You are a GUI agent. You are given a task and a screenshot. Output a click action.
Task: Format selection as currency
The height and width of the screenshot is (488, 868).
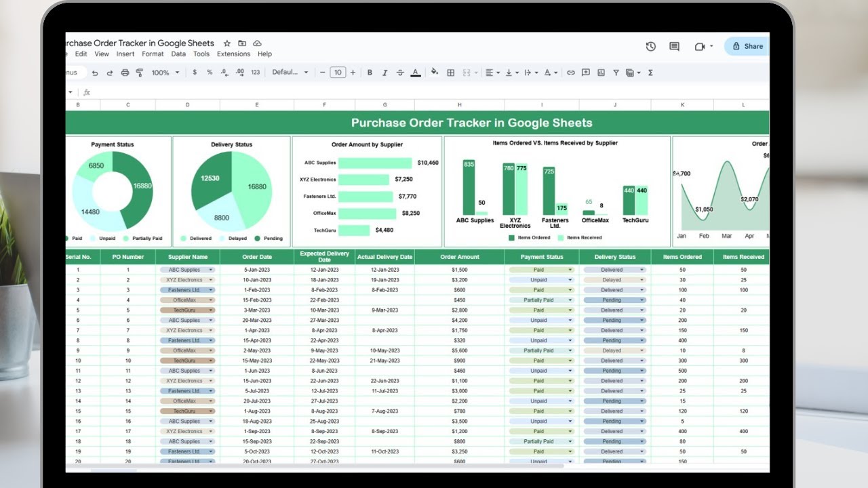pyautogui.click(x=195, y=73)
